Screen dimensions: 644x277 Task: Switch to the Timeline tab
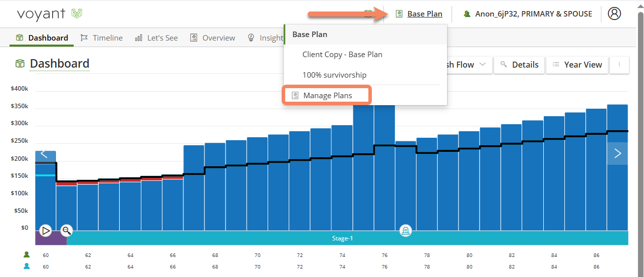tap(102, 38)
